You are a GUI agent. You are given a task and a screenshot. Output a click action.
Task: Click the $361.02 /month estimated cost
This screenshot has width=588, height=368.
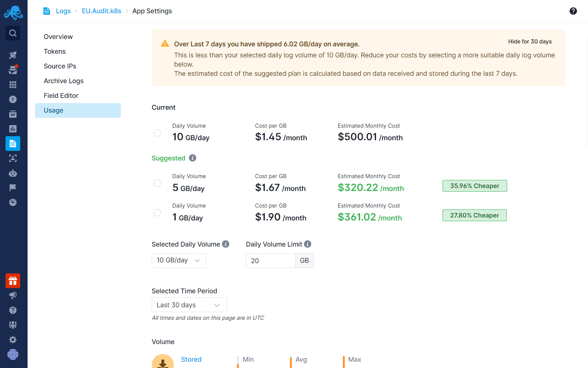370,217
